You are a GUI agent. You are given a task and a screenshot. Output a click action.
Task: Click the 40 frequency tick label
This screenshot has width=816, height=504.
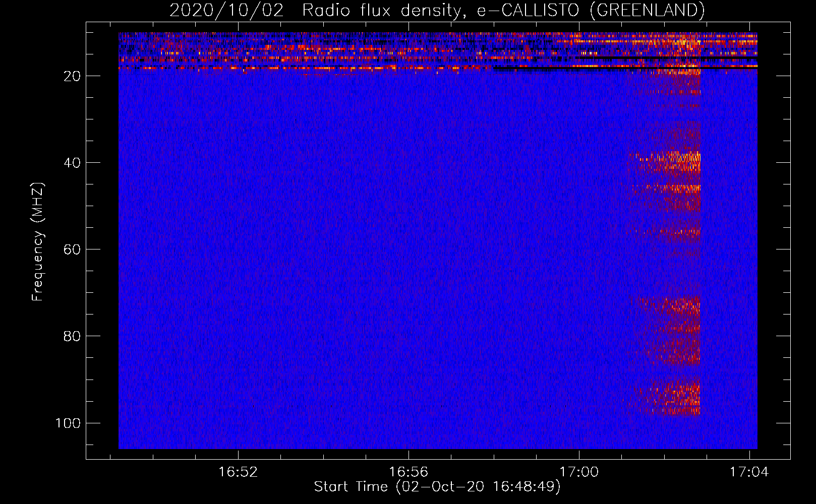coord(72,163)
